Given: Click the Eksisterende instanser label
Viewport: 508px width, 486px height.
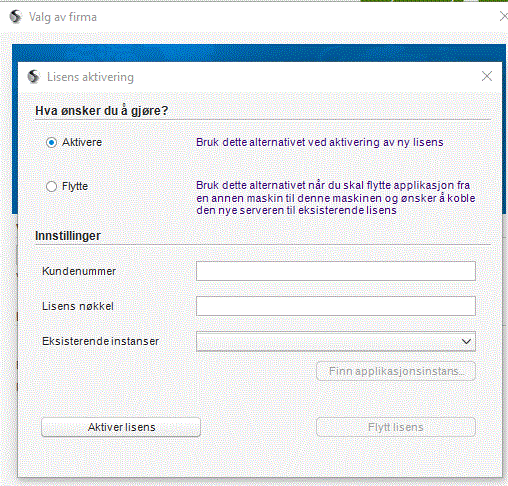Looking at the screenshot, I should point(100,341).
